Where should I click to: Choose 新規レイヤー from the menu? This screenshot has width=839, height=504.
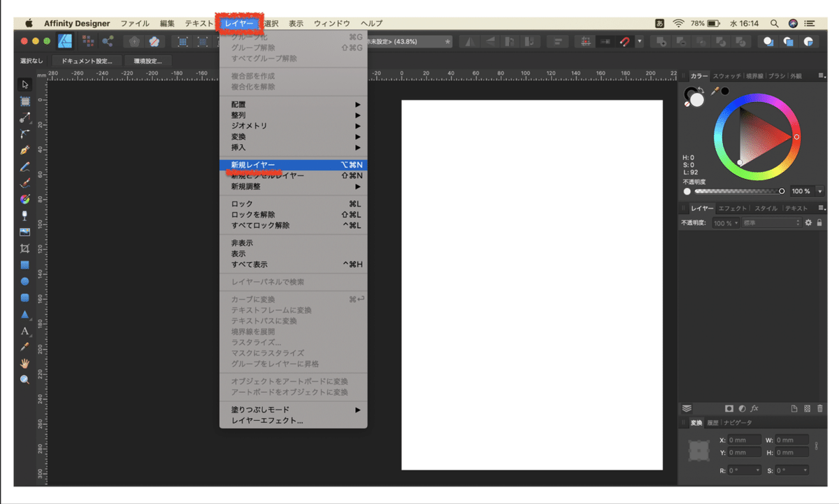[294, 165]
